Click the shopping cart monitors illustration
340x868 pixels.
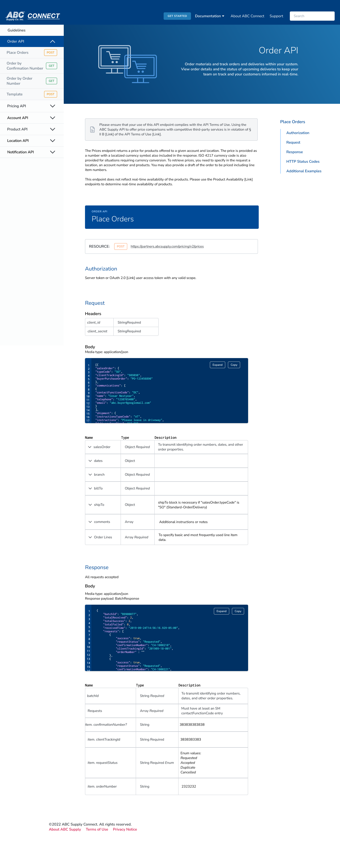pos(127,64)
